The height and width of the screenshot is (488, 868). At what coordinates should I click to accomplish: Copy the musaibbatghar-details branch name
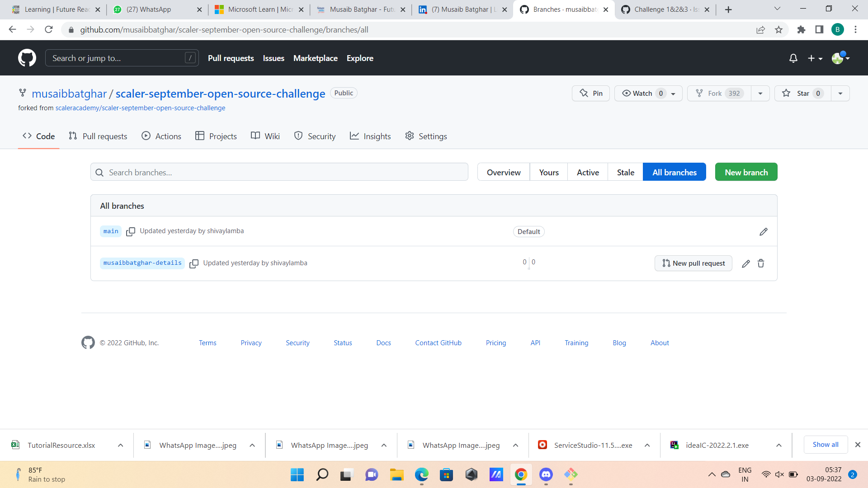point(194,263)
